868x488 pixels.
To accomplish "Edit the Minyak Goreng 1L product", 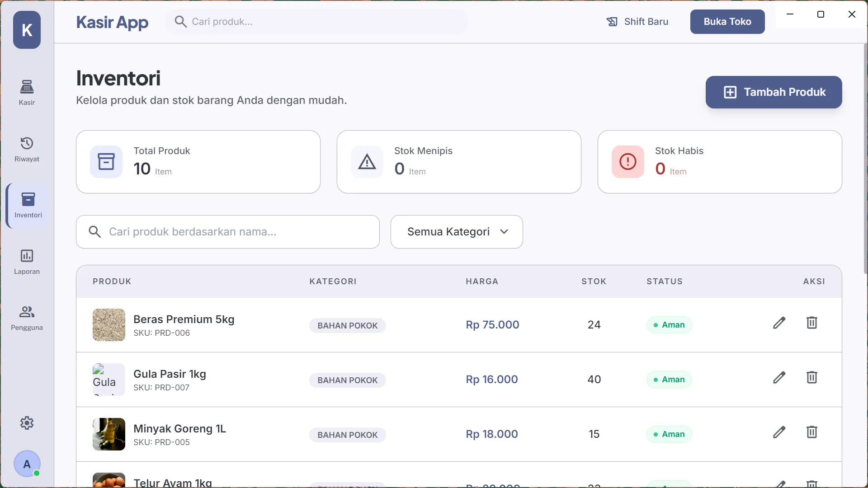I will pyautogui.click(x=779, y=432).
